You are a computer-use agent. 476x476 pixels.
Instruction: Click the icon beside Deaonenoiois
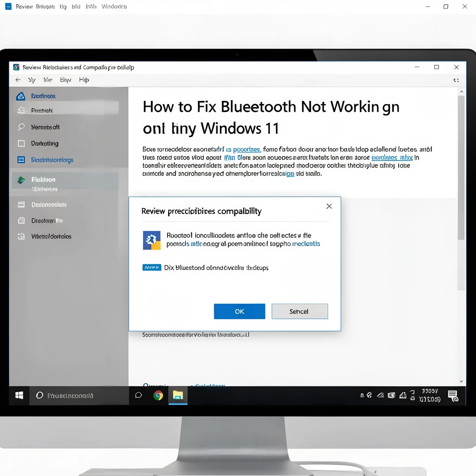pyautogui.click(x=21, y=205)
